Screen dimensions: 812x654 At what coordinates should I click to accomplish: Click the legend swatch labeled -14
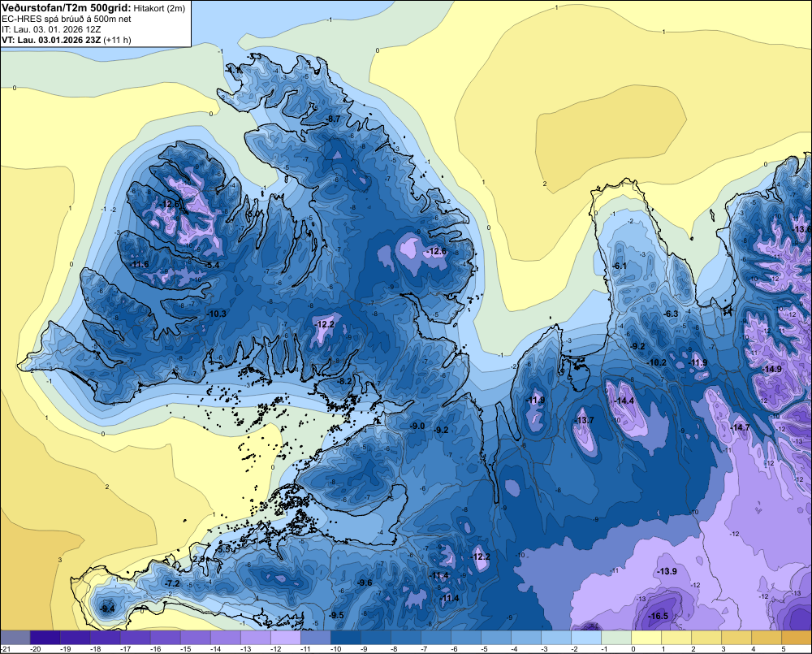(225, 637)
